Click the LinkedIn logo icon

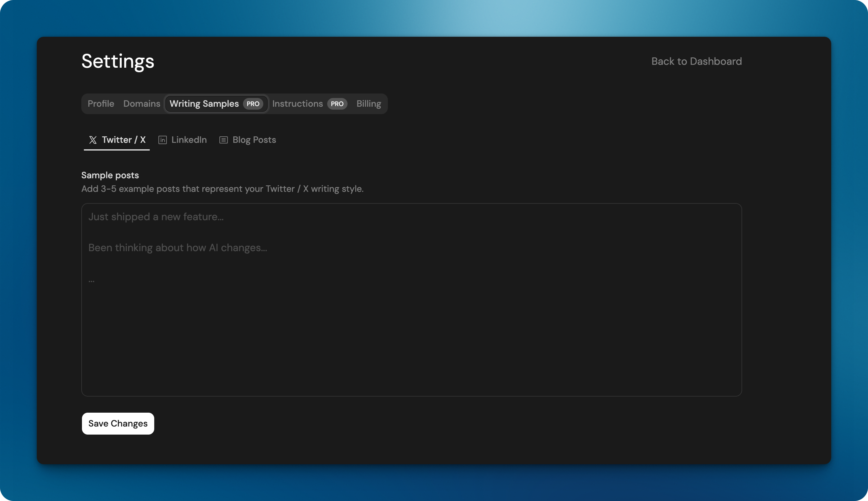click(163, 140)
